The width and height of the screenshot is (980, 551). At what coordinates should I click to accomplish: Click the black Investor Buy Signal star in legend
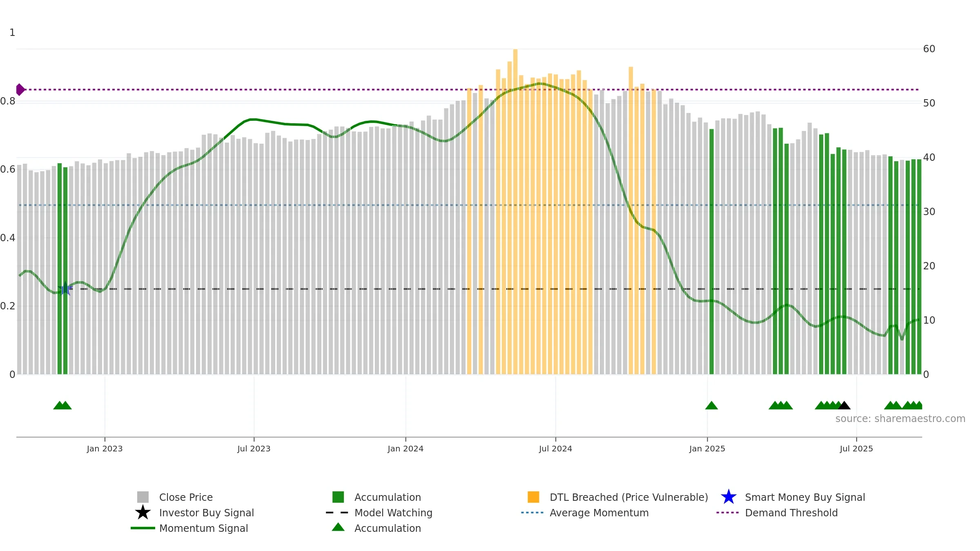click(x=143, y=513)
